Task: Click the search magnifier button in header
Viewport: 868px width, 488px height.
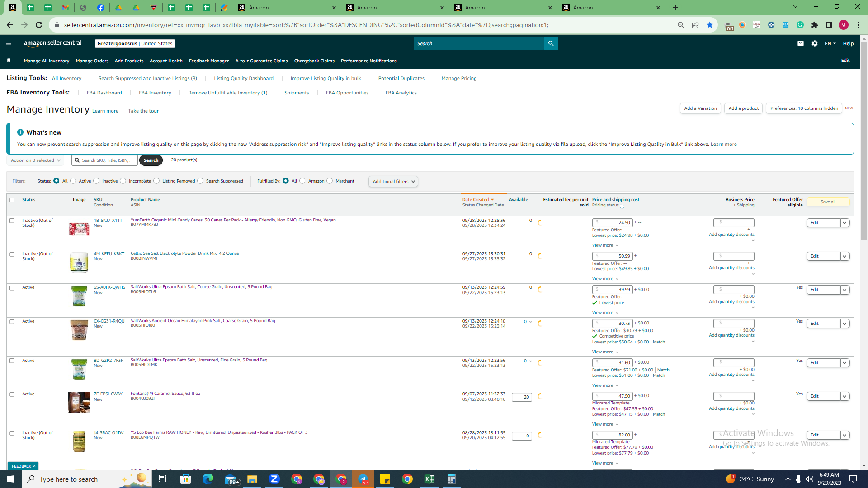Action: [x=551, y=43]
